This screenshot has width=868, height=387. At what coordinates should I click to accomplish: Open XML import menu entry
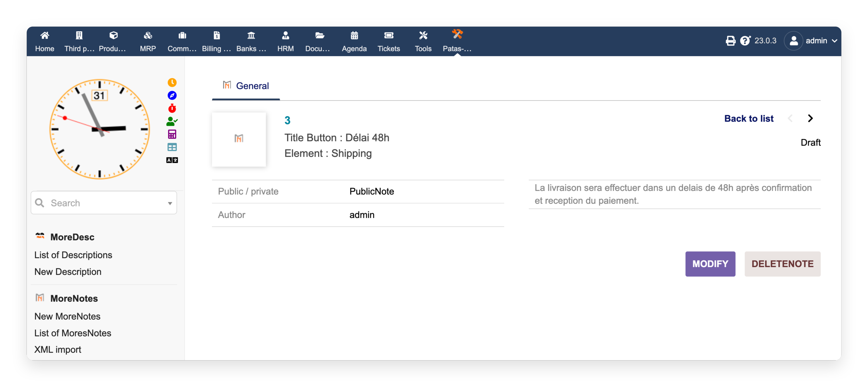point(58,349)
